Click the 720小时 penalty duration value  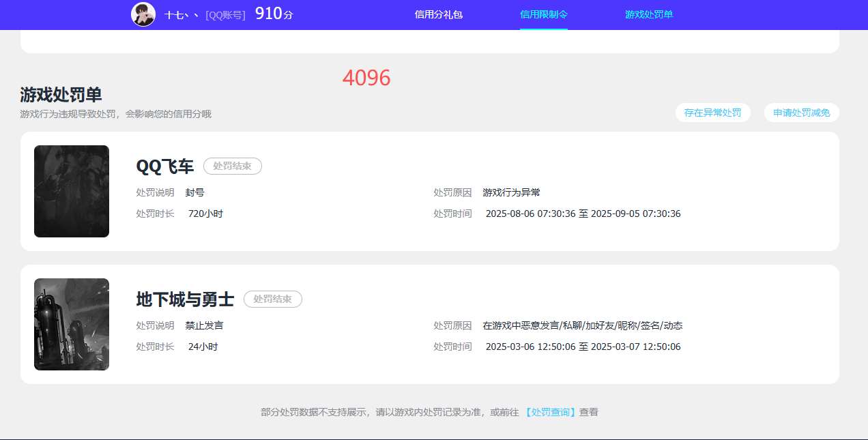[205, 214]
